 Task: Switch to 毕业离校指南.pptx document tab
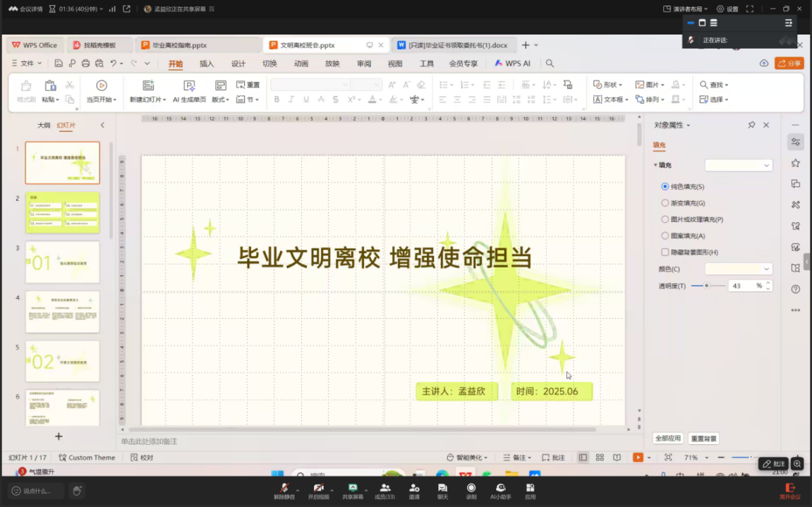coord(198,45)
